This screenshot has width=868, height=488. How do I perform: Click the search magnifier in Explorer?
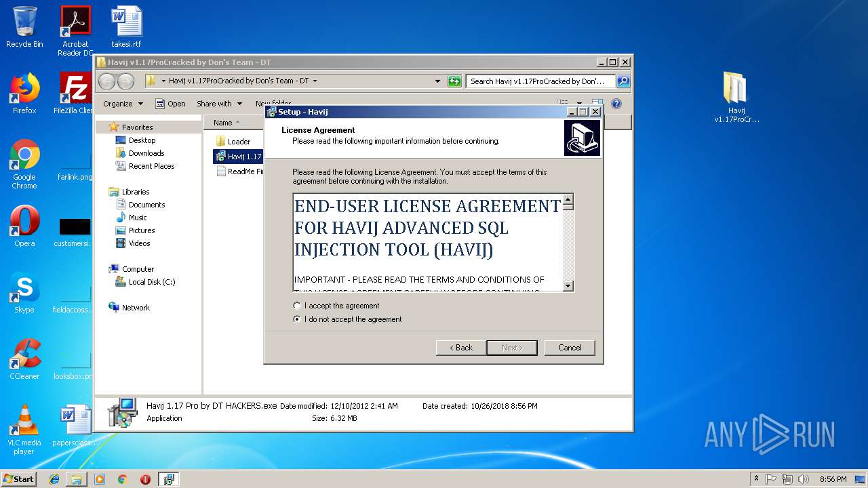(623, 81)
